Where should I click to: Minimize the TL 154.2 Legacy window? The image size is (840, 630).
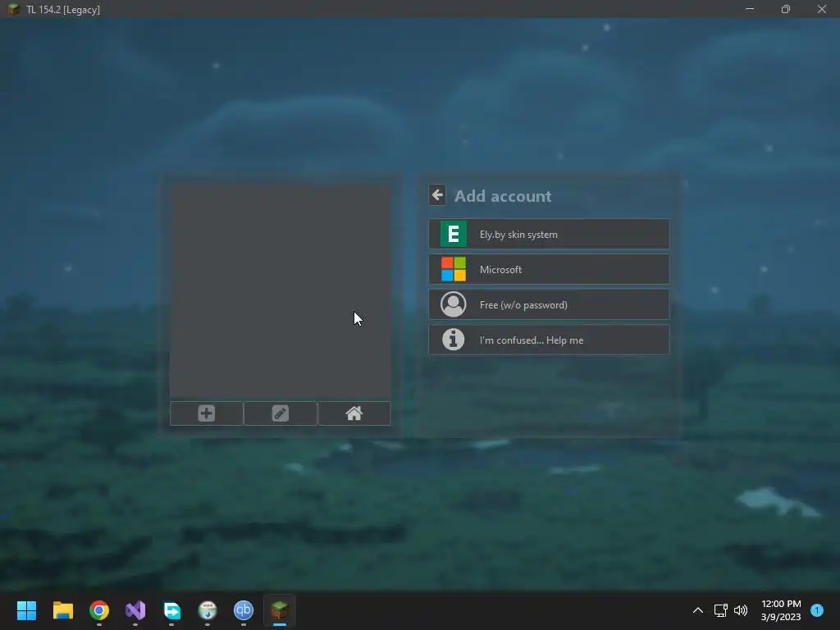coord(750,9)
